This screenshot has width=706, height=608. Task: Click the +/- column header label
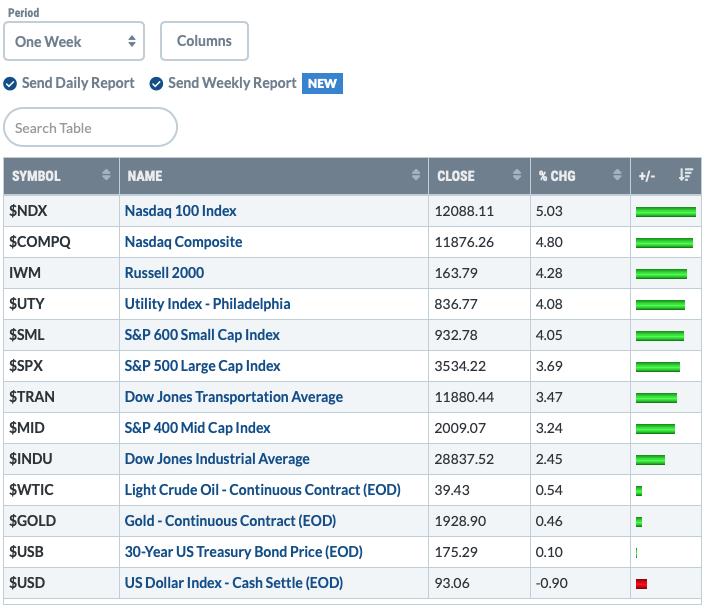click(647, 176)
